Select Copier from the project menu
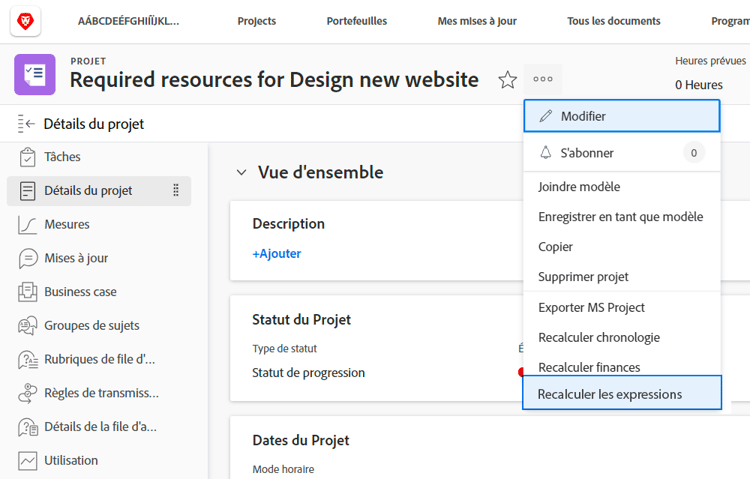 pos(622,247)
